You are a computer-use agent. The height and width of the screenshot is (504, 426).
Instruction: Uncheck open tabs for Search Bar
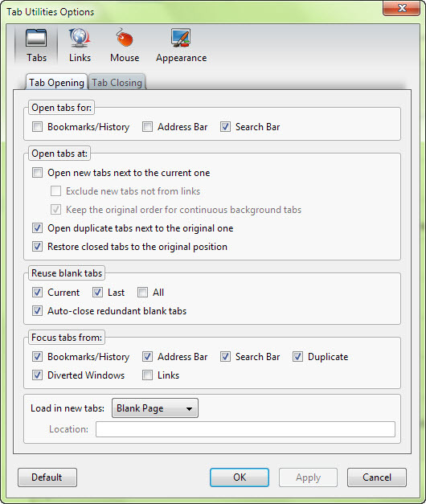pyautogui.click(x=225, y=127)
